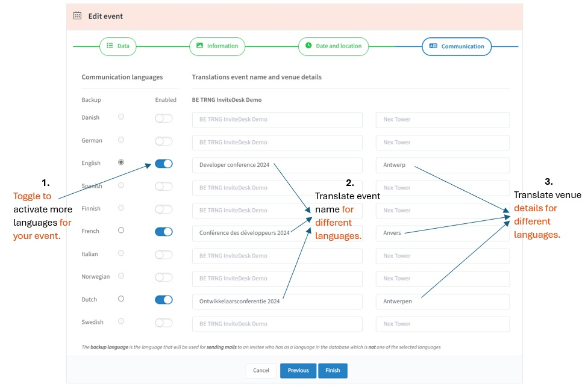The image size is (588, 390).
Task: Click the image icon in Information step
Action: 199,46
